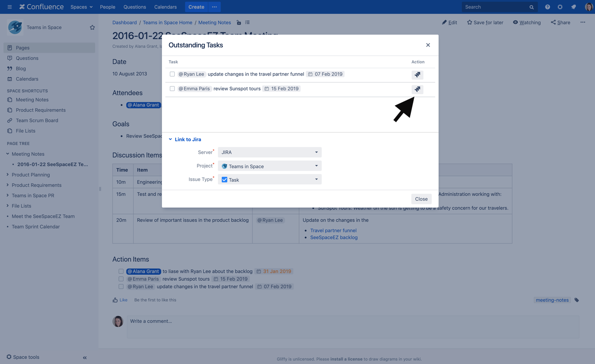
Task: Expand the Teams in Space PR node
Action: click(8, 196)
